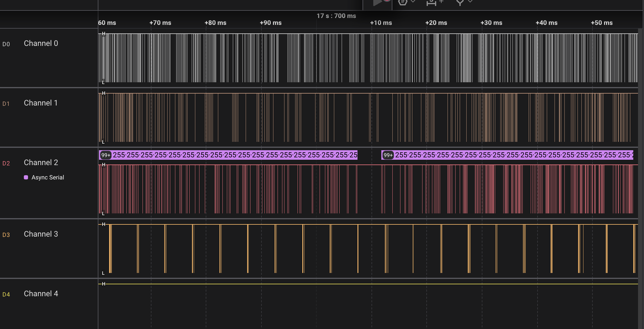Select the Channel 1 label

pyautogui.click(x=41, y=103)
